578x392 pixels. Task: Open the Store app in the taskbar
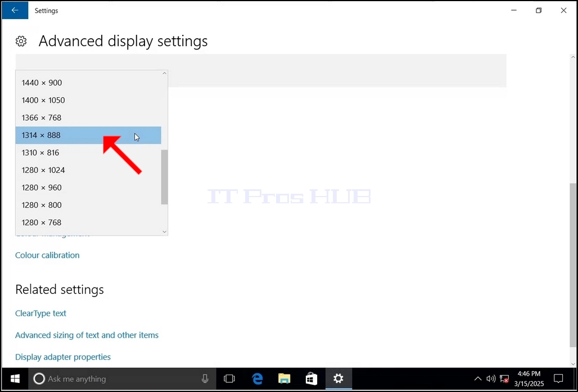pos(311,379)
